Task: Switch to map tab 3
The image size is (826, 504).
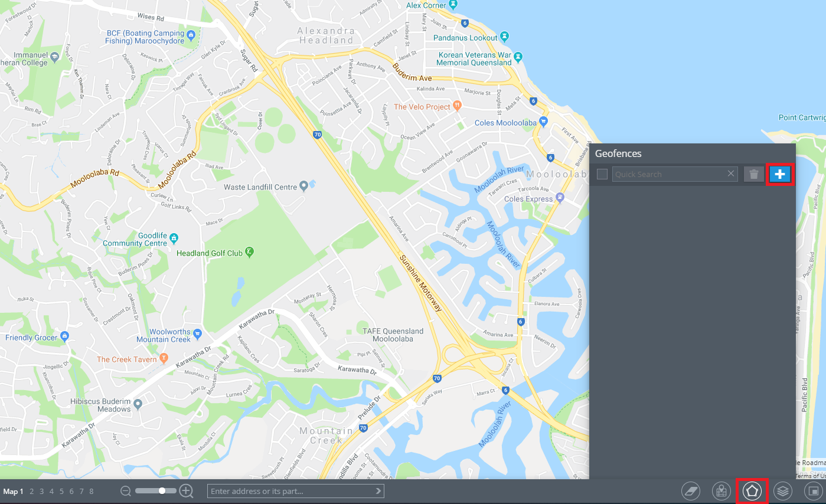Action: pos(42,491)
